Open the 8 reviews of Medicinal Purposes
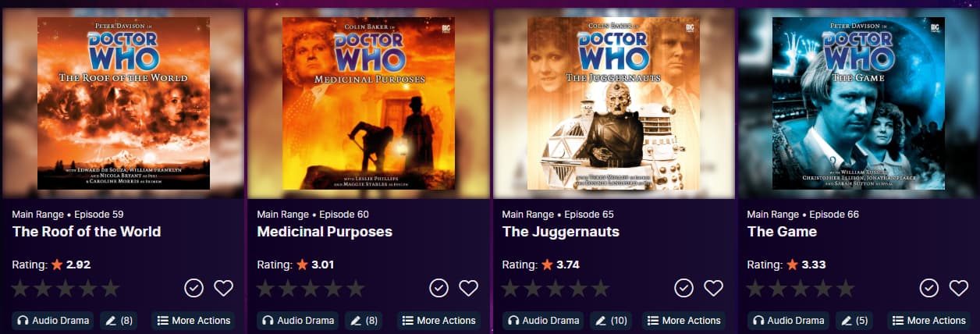This screenshot has width=980, height=334. (x=364, y=320)
